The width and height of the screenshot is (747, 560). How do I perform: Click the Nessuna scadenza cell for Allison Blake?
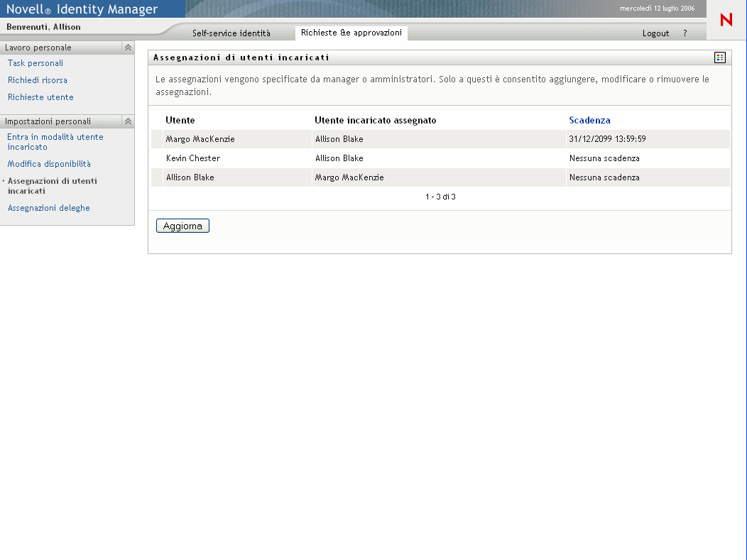point(604,177)
